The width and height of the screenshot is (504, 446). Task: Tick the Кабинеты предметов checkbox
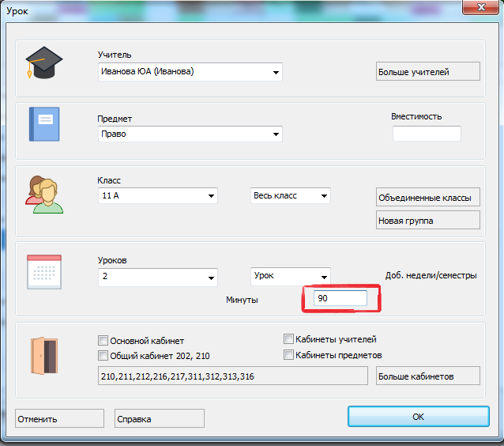point(289,355)
